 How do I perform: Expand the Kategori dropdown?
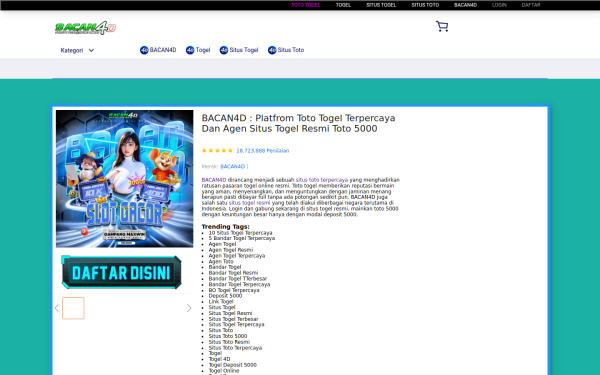point(77,50)
